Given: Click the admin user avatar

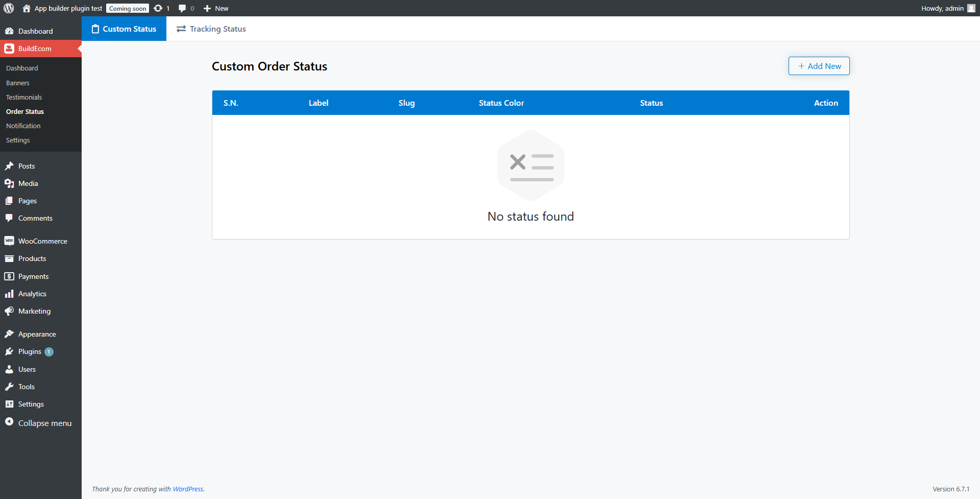Looking at the screenshot, I should click(971, 8).
